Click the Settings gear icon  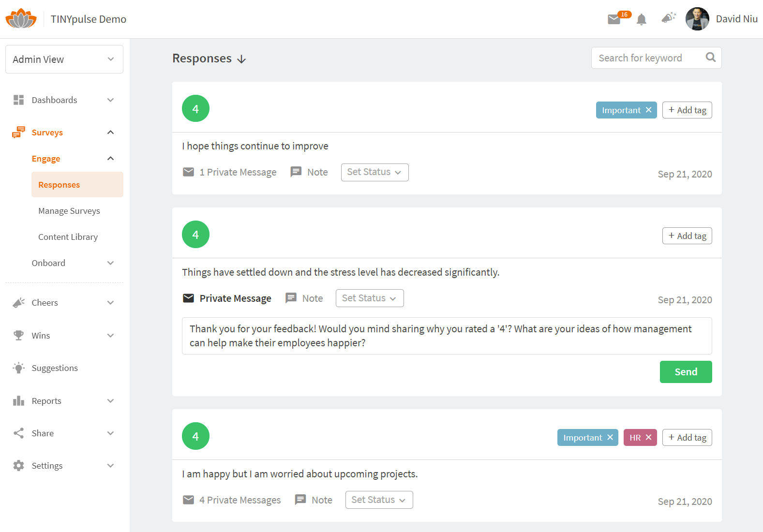click(18, 465)
